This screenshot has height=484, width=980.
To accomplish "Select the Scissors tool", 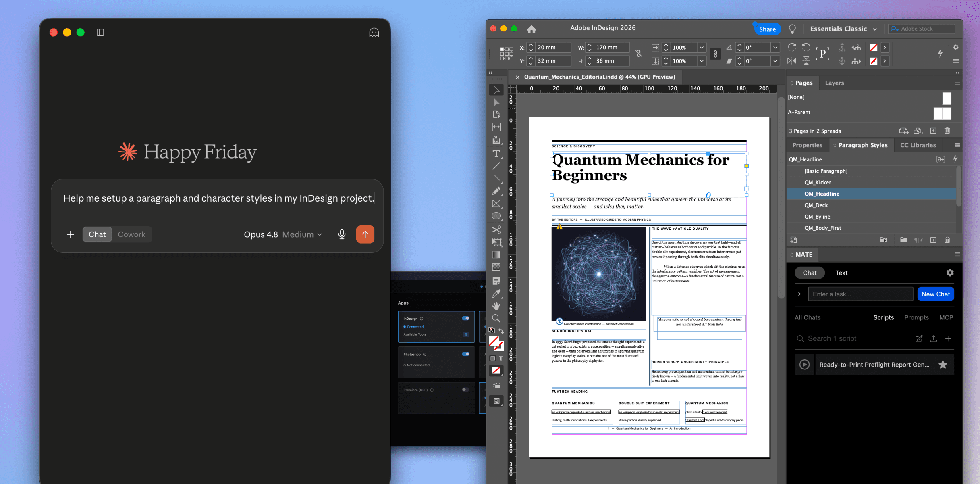I will click(x=496, y=229).
